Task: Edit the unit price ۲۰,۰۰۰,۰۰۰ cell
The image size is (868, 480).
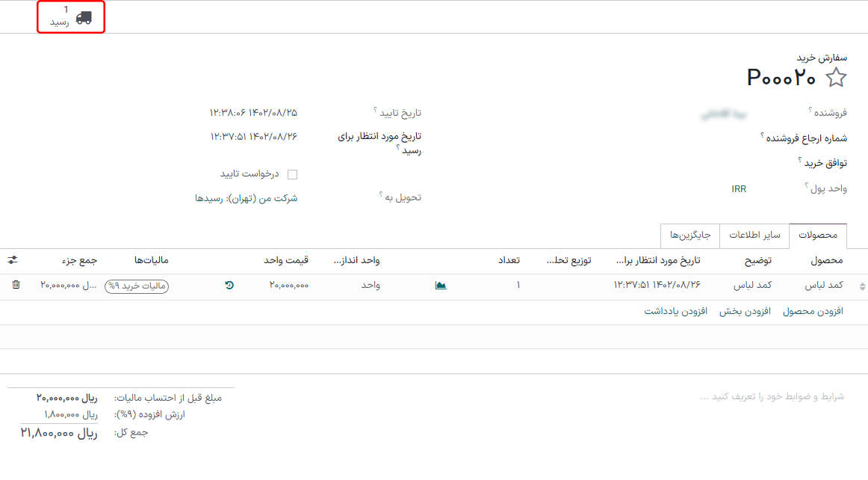Action: point(288,285)
